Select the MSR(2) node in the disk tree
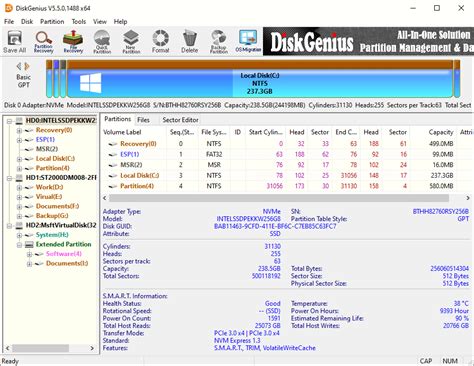The width and height of the screenshot is (474, 366). (47, 149)
